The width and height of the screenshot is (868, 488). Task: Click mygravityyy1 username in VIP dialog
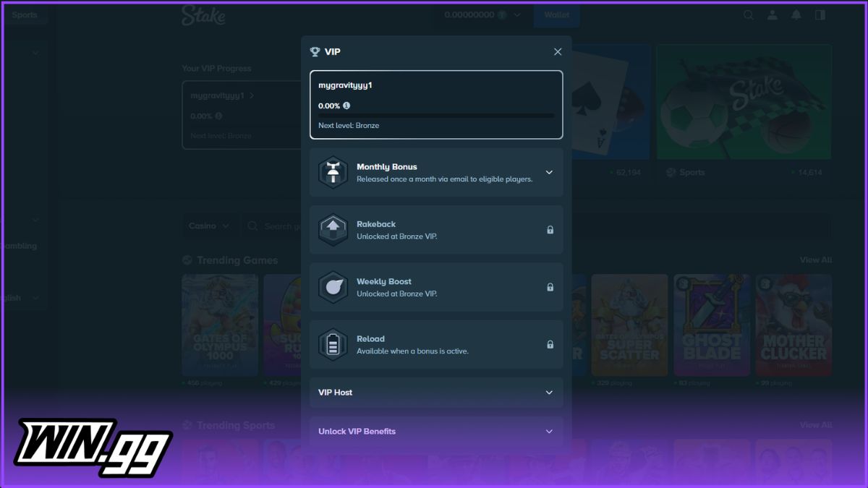[345, 85]
